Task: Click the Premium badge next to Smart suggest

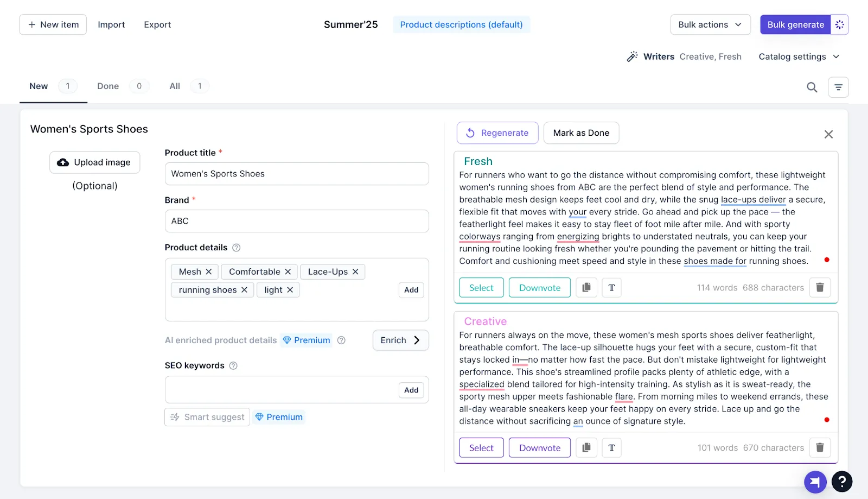Action: click(279, 417)
